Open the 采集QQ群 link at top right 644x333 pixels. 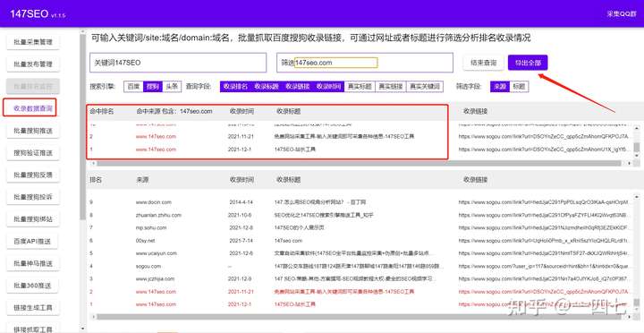point(621,13)
